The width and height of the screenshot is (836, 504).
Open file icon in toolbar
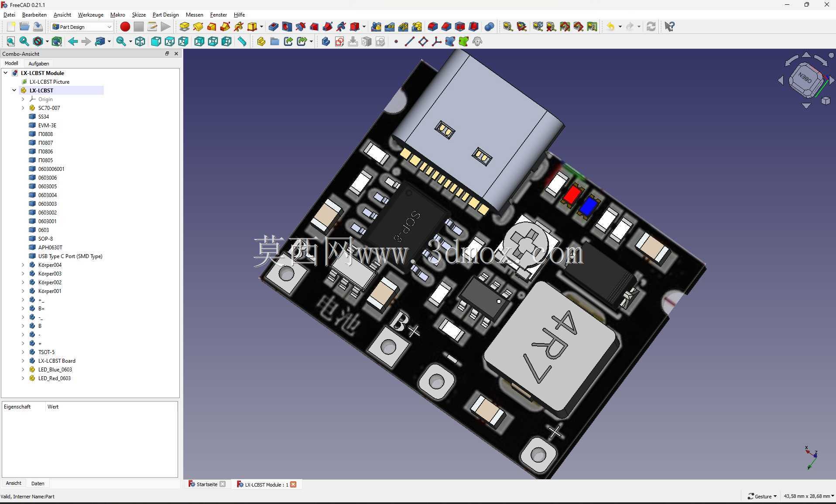point(24,27)
